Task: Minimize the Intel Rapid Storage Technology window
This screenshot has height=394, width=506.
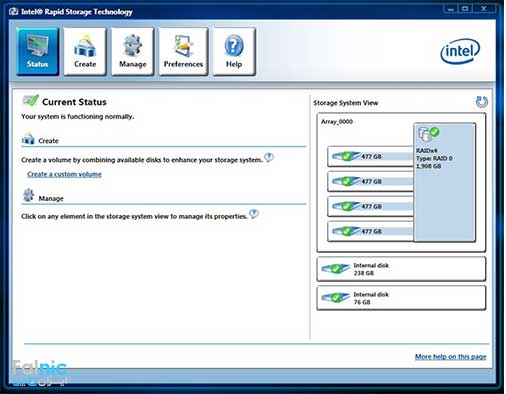Action: click(x=451, y=9)
